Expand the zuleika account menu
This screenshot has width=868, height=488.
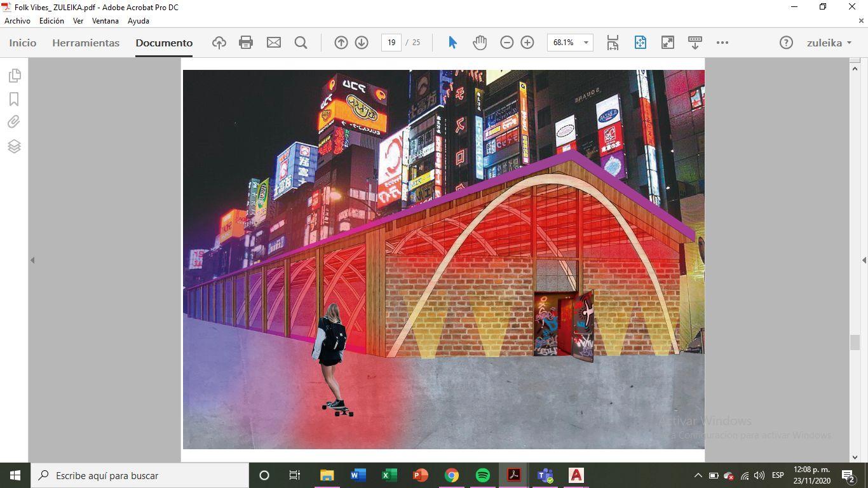click(x=829, y=43)
